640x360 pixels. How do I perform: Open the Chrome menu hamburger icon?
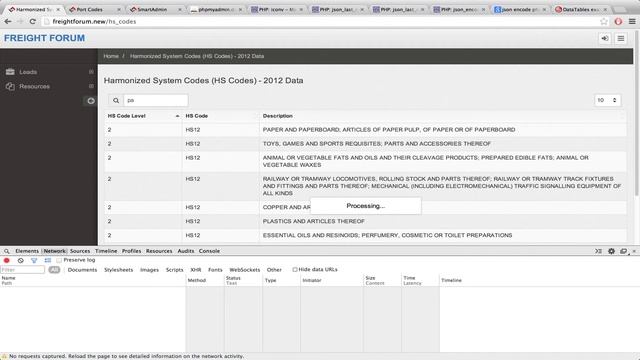tap(632, 22)
